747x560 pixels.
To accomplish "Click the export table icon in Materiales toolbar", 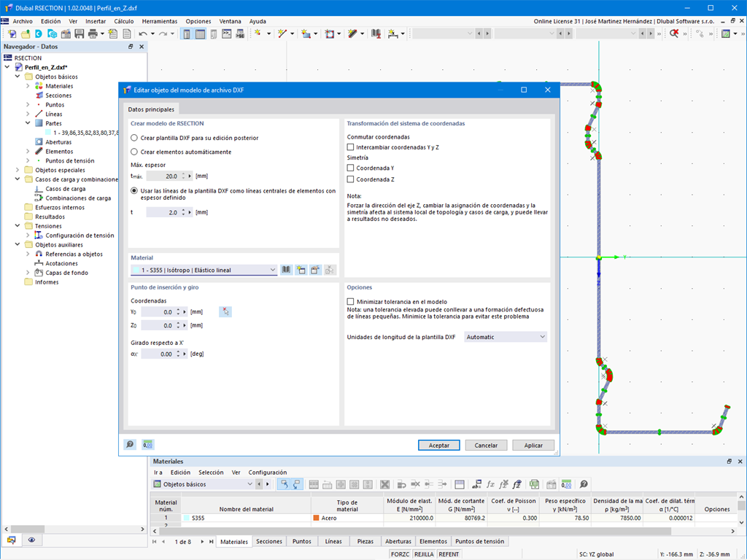I will pyautogui.click(x=534, y=484).
